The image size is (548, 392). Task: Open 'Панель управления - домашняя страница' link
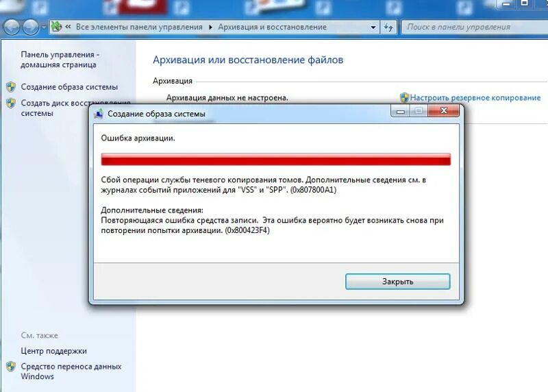(60, 60)
